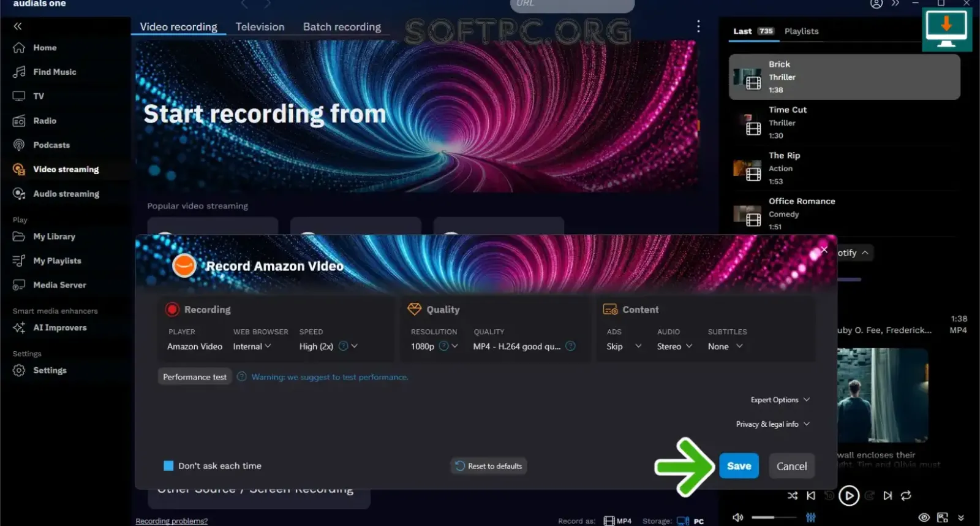
Task: Click Reset to defaults
Action: click(489, 466)
